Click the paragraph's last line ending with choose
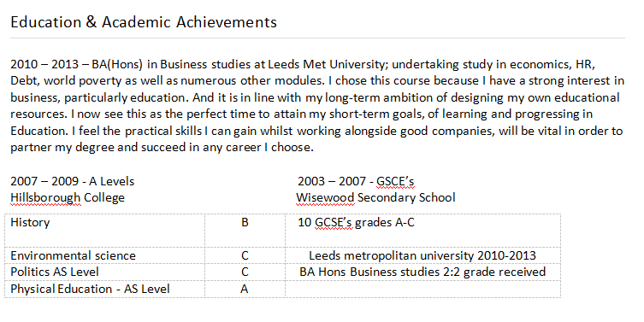644x322 pixels. click(162, 147)
